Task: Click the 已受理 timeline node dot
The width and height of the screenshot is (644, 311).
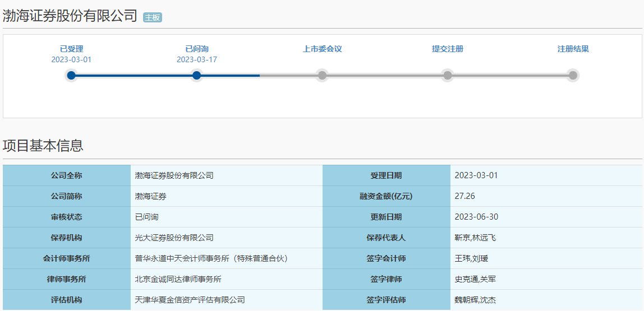Action: (x=71, y=76)
